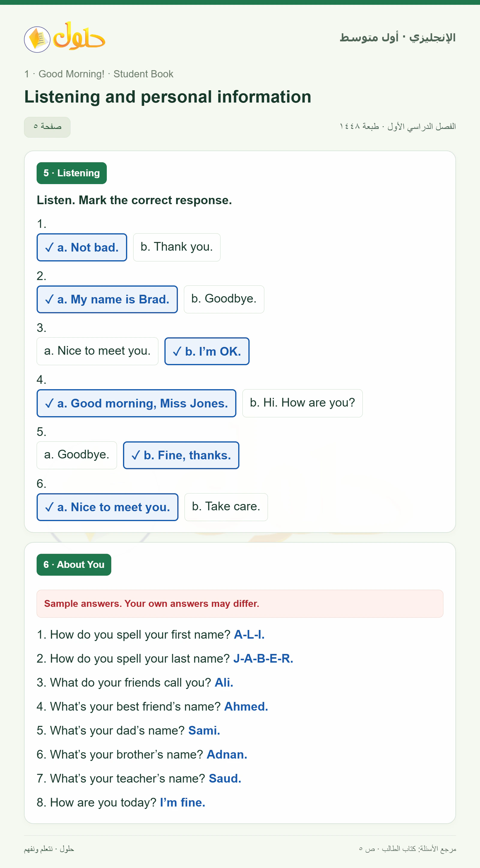480x868 pixels.
Task: Pick the 'b. Goodbye.' option in question 2
Action: point(224,299)
